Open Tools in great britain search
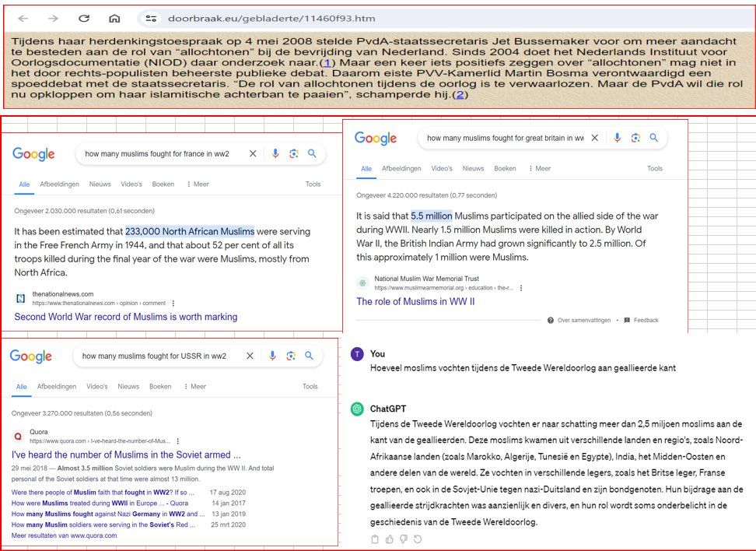 (655, 169)
